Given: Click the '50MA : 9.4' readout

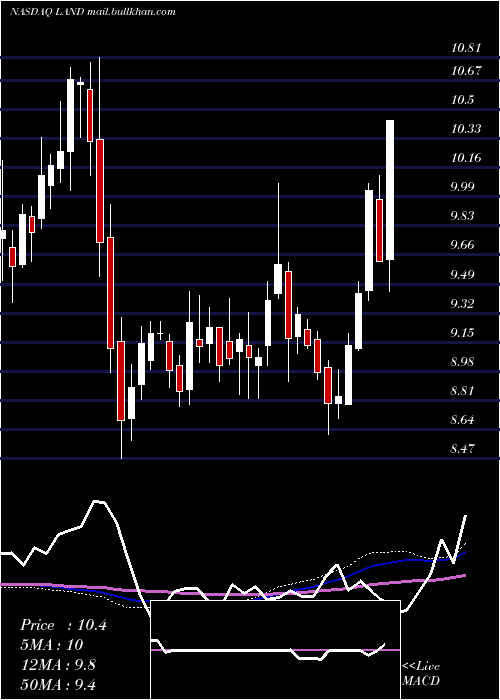Looking at the screenshot, I should [x=58, y=684].
